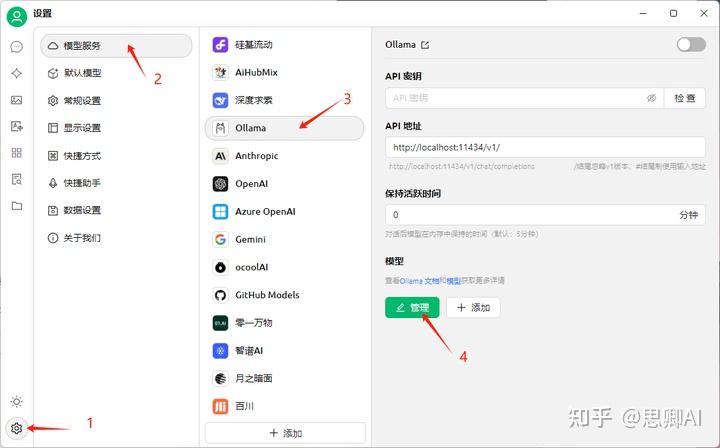This screenshot has height=448, width=720.
Task: Edit the 保持活跃时间 minutes field
Action: click(546, 215)
